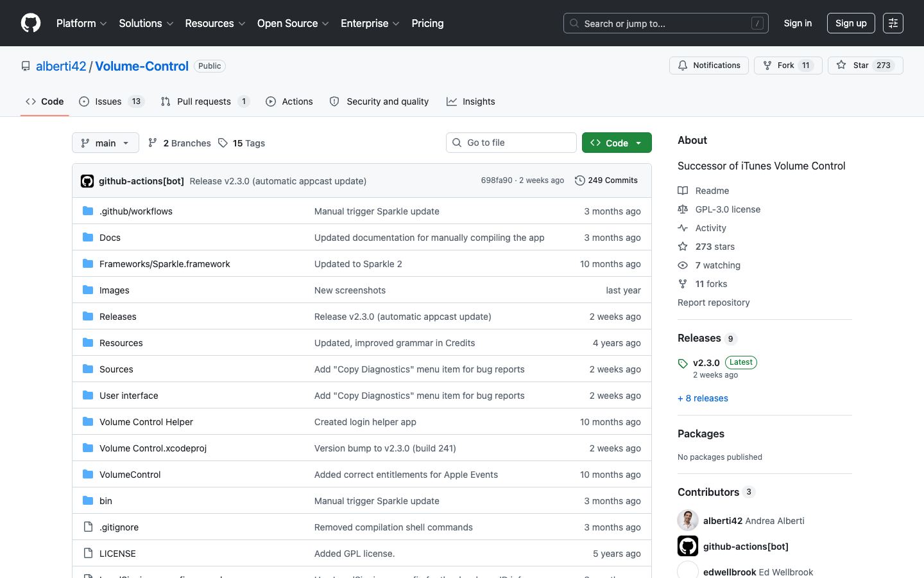924x578 pixels.
Task: View the 2 Branches list
Action: click(180, 143)
